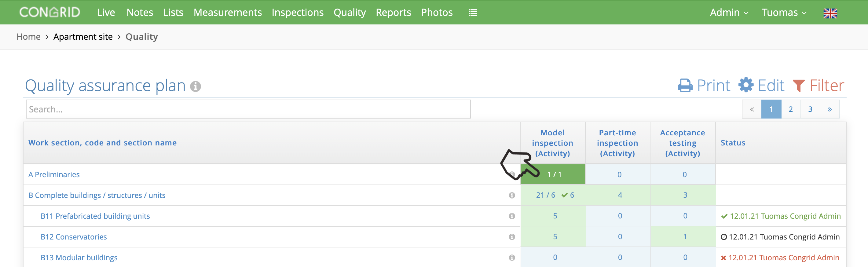
Task: Click info icon on B13 Modular buildings row
Action: point(512,258)
